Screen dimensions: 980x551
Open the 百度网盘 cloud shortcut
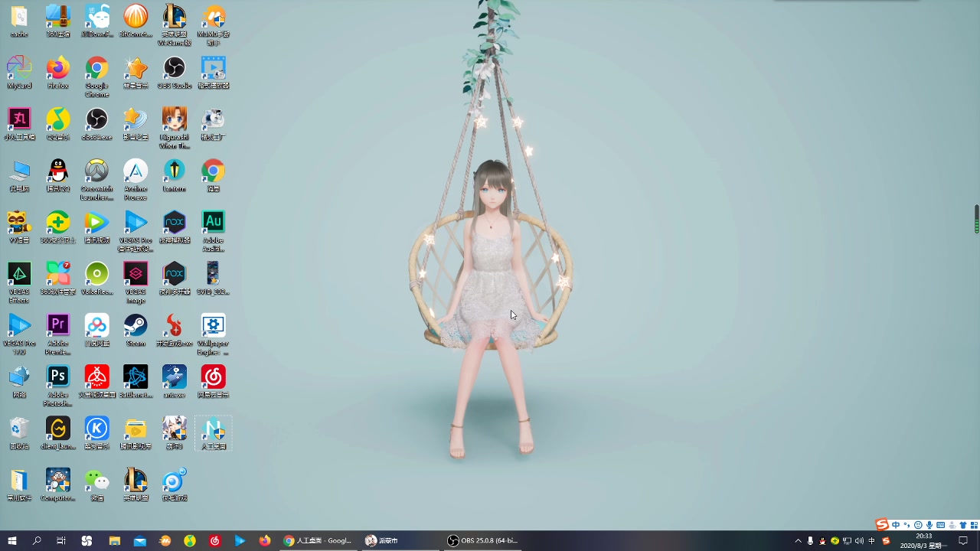96,330
